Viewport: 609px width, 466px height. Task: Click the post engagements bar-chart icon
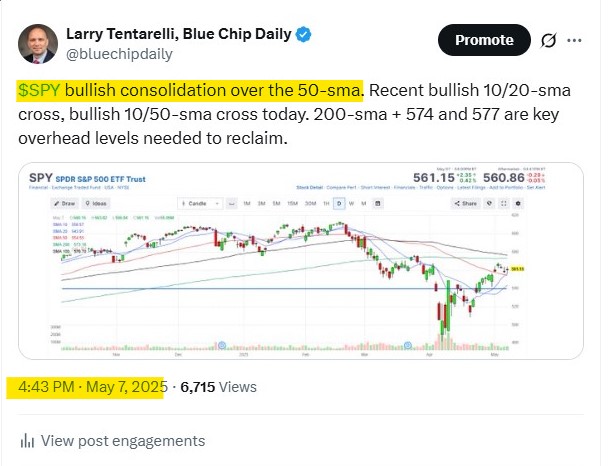point(27,441)
